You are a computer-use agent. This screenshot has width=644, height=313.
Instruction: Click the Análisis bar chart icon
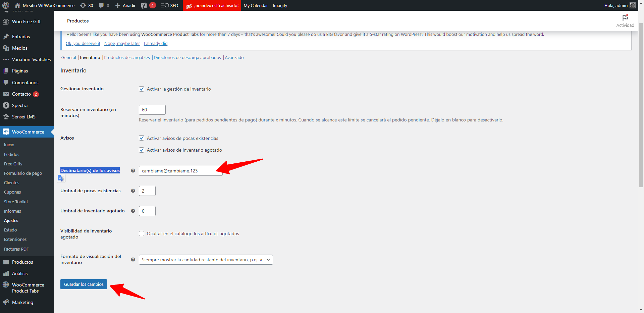(x=6, y=273)
